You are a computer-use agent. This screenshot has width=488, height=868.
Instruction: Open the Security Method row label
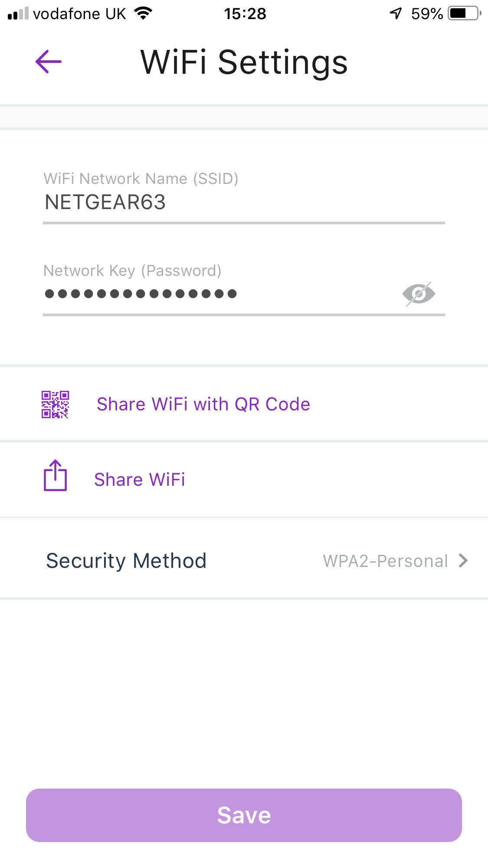pos(126,560)
